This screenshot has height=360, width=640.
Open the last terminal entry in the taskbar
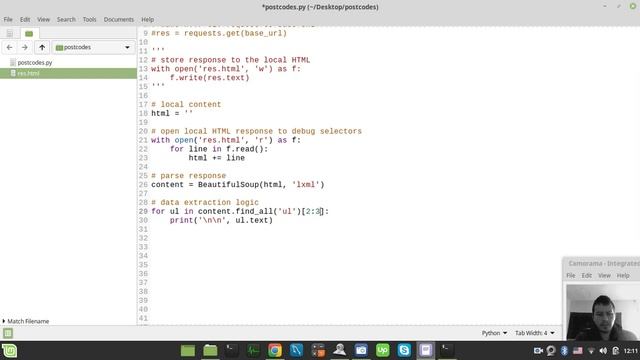tap(447, 351)
